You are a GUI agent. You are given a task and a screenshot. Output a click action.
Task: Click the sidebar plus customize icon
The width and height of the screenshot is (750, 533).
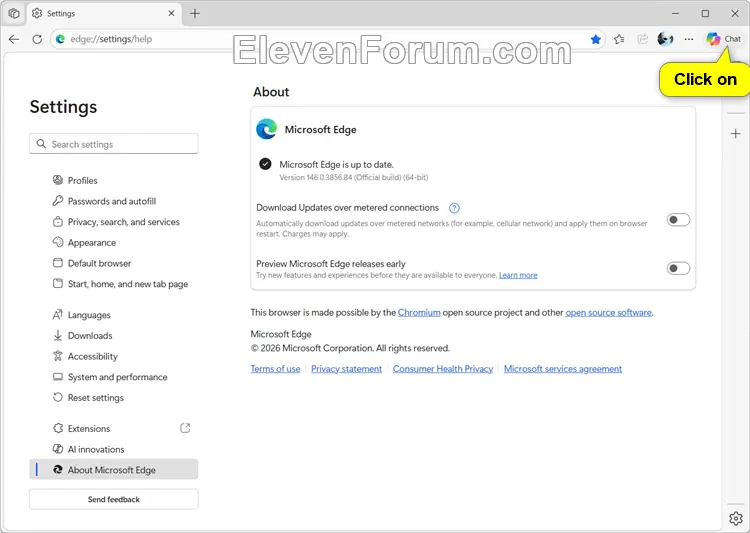tap(736, 133)
